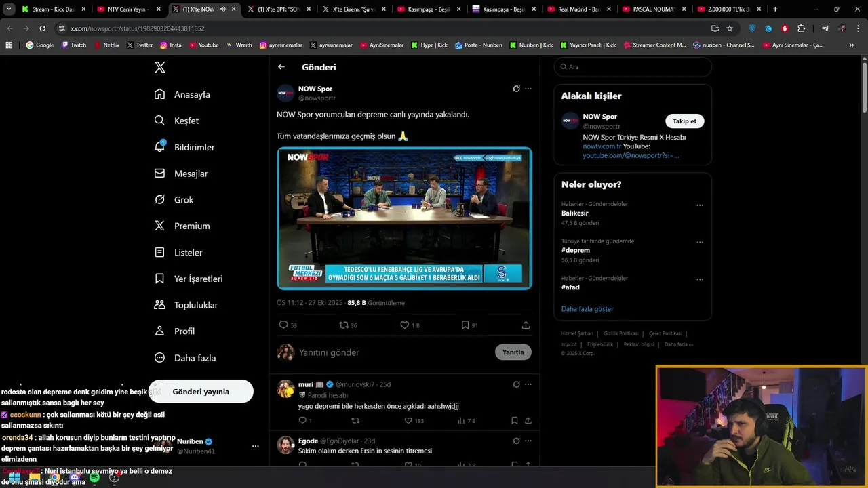Share the NOW Spor post

[x=526, y=325]
